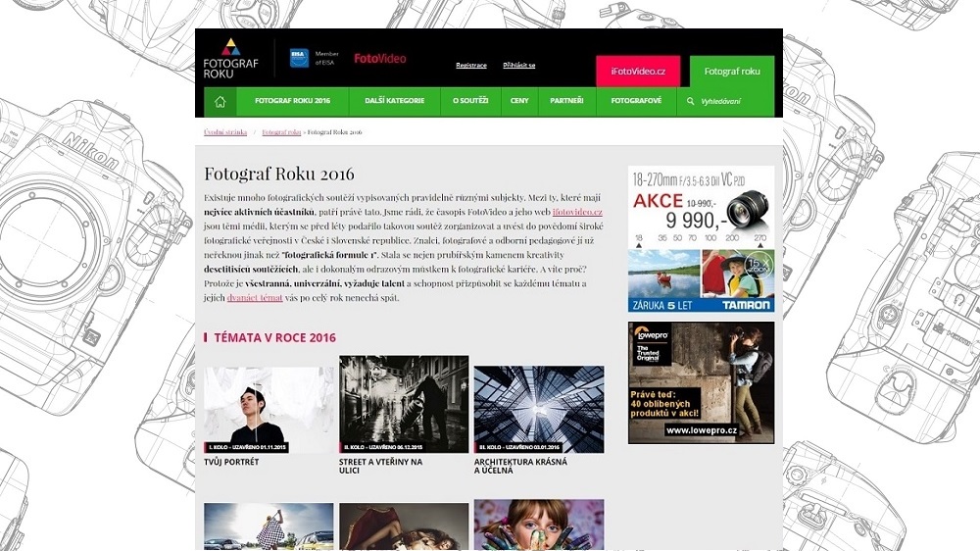Viewport: 980px width, 551px height.
Task: Click the search magnifier icon
Action: 690,101
